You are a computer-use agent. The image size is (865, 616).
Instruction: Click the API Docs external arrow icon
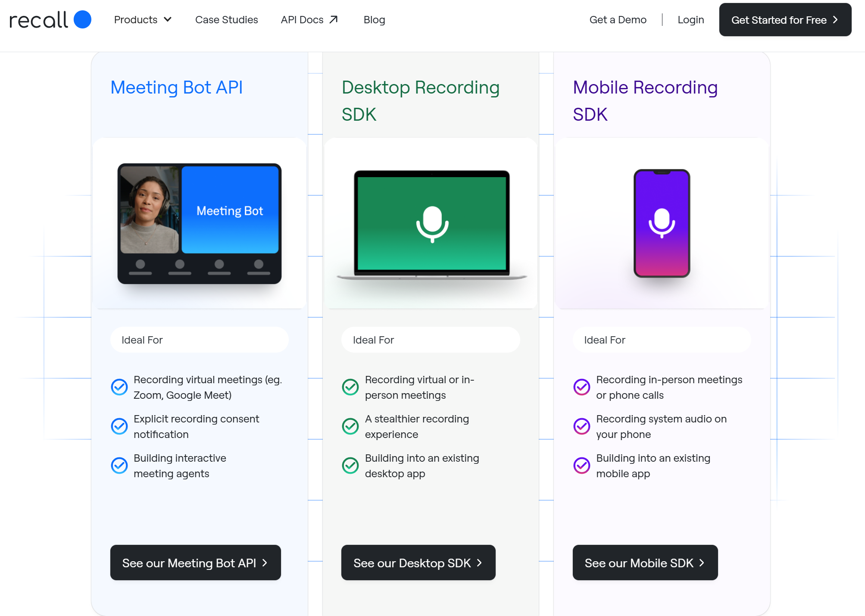coord(334,20)
